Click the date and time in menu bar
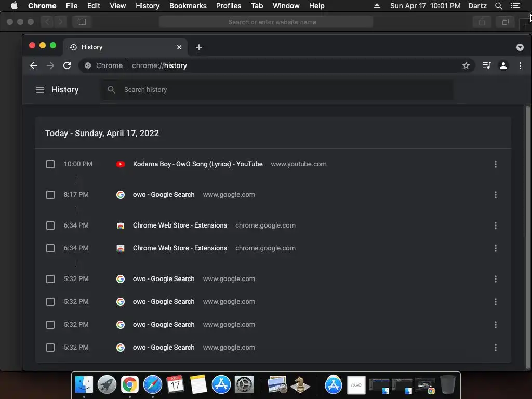This screenshot has height=399, width=532. pos(425,6)
